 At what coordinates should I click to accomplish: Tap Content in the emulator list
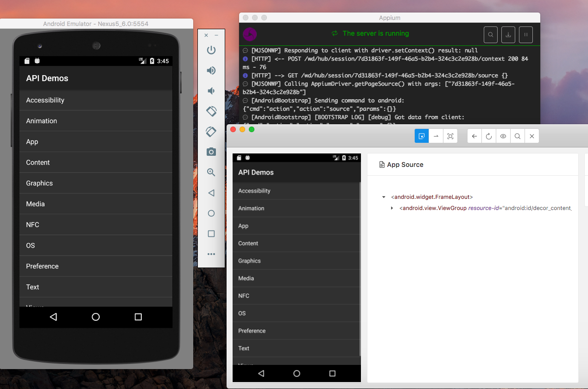click(96, 162)
